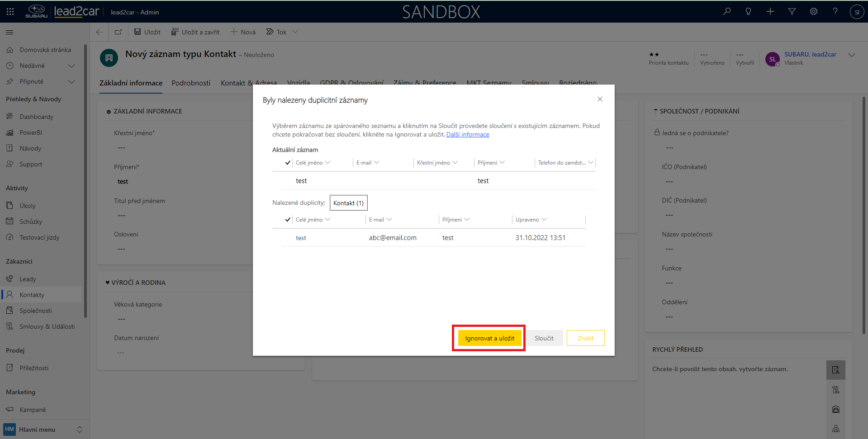Expand the Připnuté section chevron
The height and width of the screenshot is (439, 868).
click(x=71, y=82)
